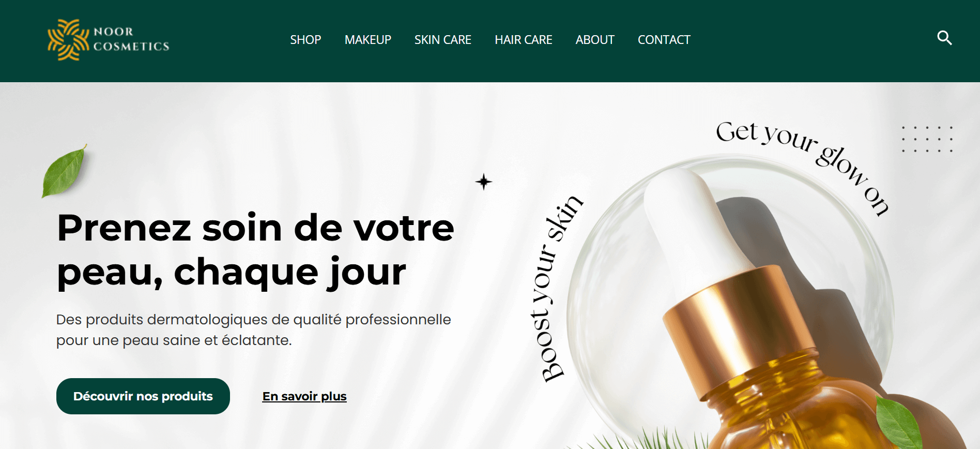Click the Découvrir nos produits button
The height and width of the screenshot is (449, 980).
(x=143, y=396)
